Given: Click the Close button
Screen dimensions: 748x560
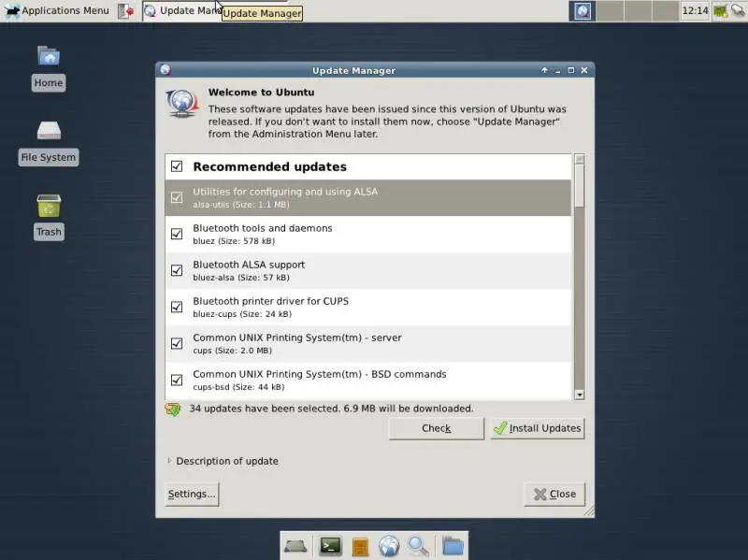Looking at the screenshot, I should click(x=554, y=494).
